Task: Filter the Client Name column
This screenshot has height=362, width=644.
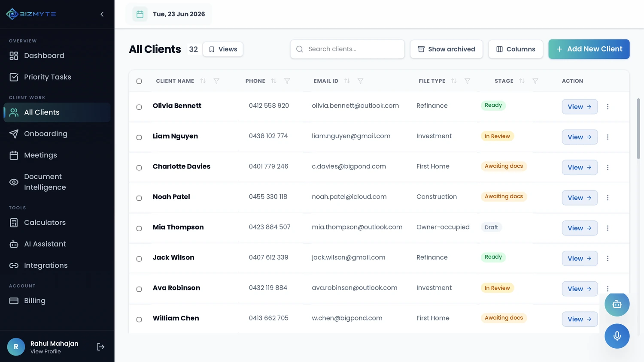Action: coord(216,81)
